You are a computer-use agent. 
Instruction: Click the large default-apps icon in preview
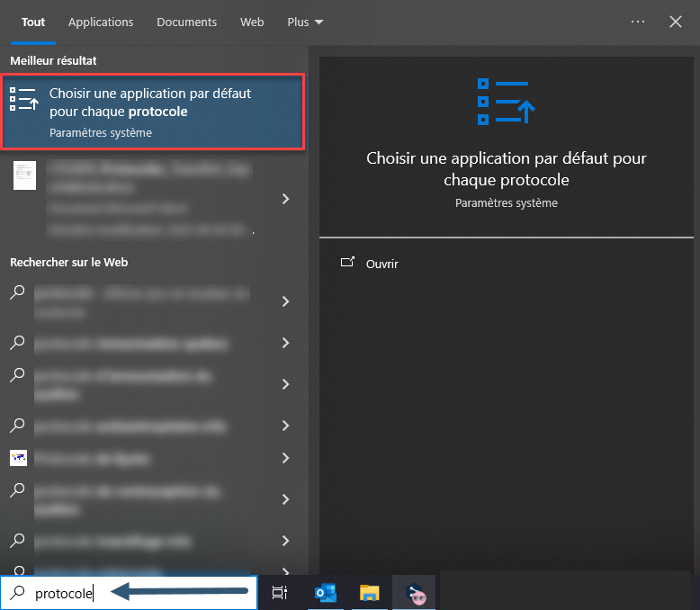[x=506, y=101]
